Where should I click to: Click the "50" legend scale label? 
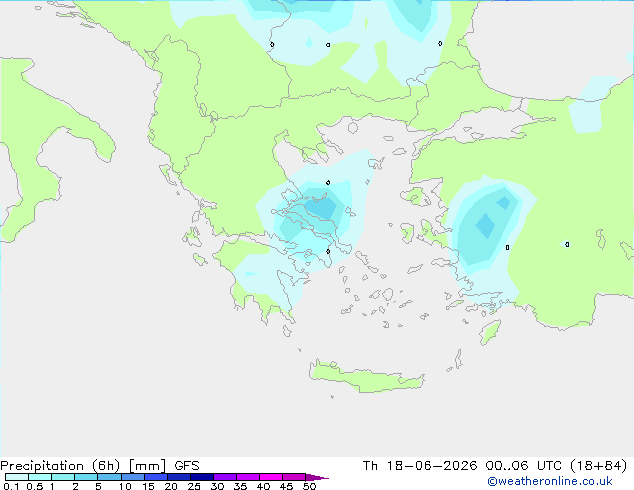(309, 486)
